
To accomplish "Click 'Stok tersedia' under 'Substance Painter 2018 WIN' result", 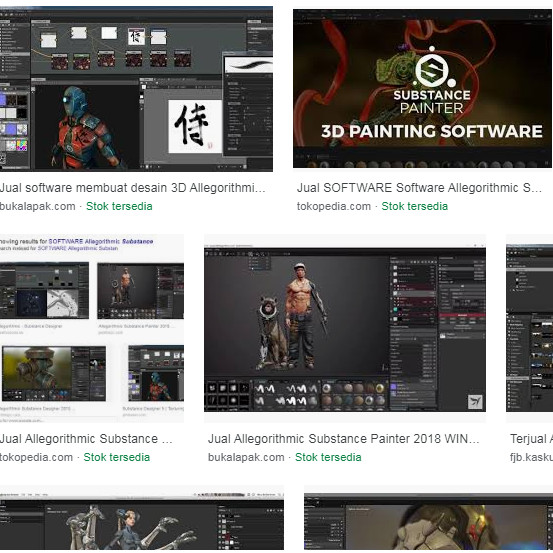I will (328, 457).
